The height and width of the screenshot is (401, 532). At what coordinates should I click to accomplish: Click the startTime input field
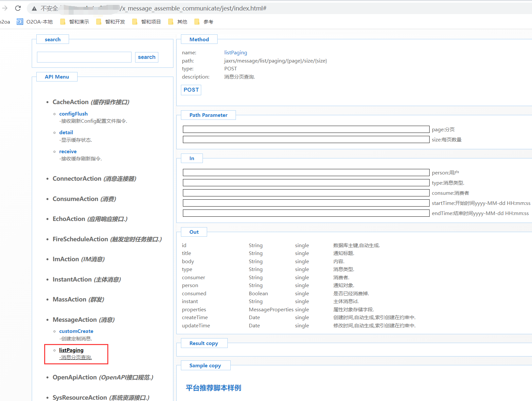306,203
